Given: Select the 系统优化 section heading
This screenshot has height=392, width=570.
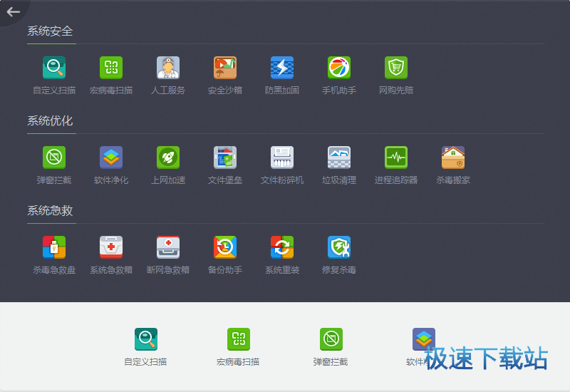Looking at the screenshot, I should tap(50, 120).
